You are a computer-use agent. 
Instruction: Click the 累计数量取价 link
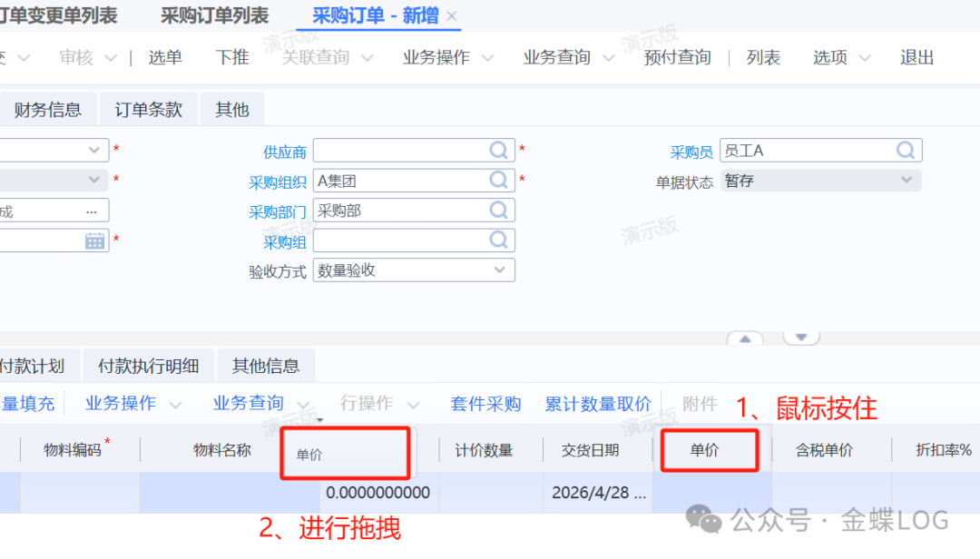point(597,404)
